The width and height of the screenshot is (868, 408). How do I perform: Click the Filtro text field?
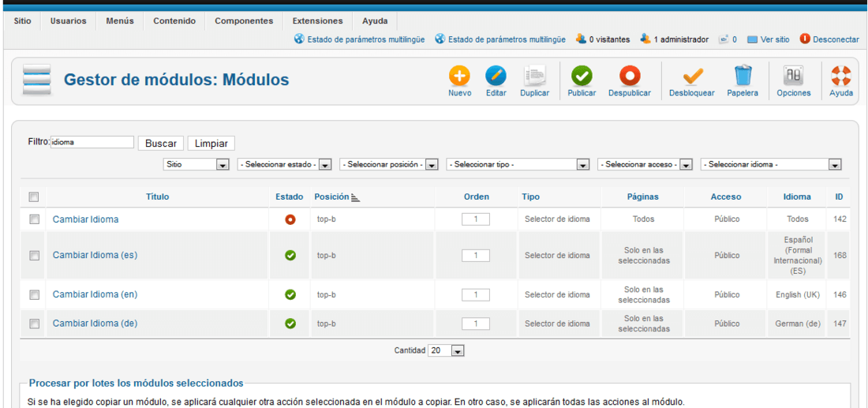tap(92, 142)
